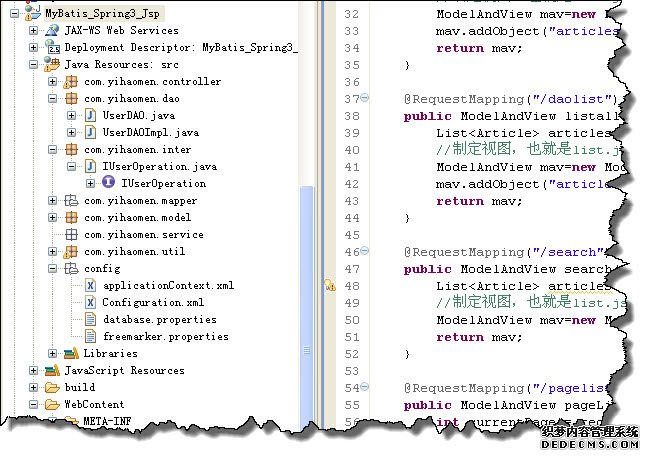Click the applicationContext.xml file icon
Viewport: 650px width, 459px height.
point(89,286)
